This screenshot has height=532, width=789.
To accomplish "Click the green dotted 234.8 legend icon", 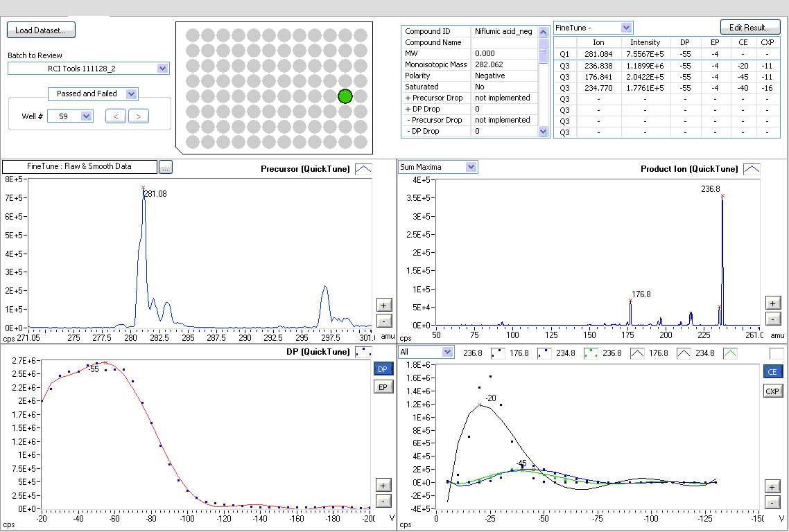I will (591, 353).
